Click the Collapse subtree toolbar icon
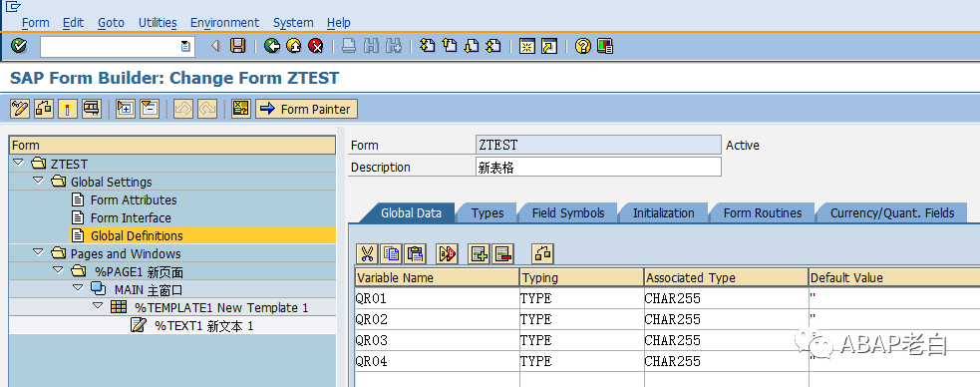The width and height of the screenshot is (980, 387). point(149,108)
